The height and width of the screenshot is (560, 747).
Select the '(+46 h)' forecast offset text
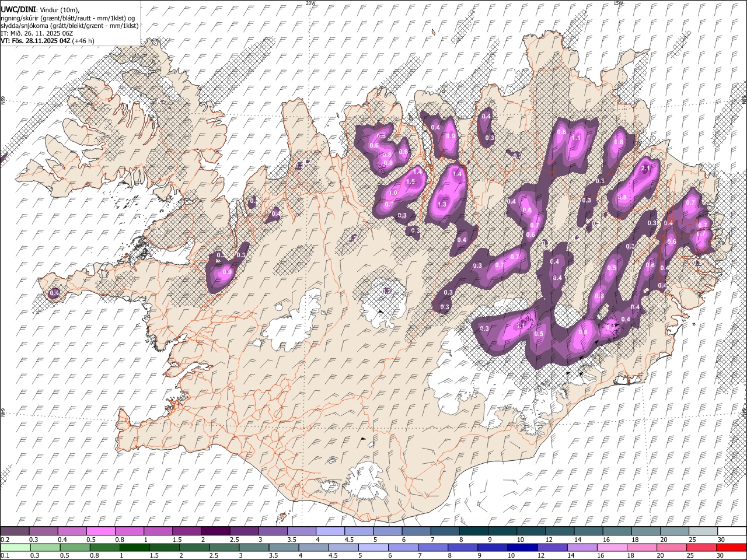[83, 41]
